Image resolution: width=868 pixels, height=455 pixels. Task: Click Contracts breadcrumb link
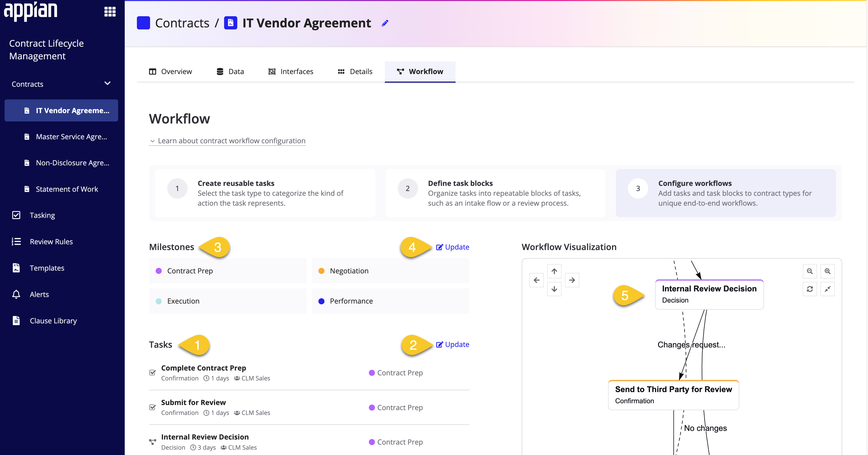click(182, 23)
